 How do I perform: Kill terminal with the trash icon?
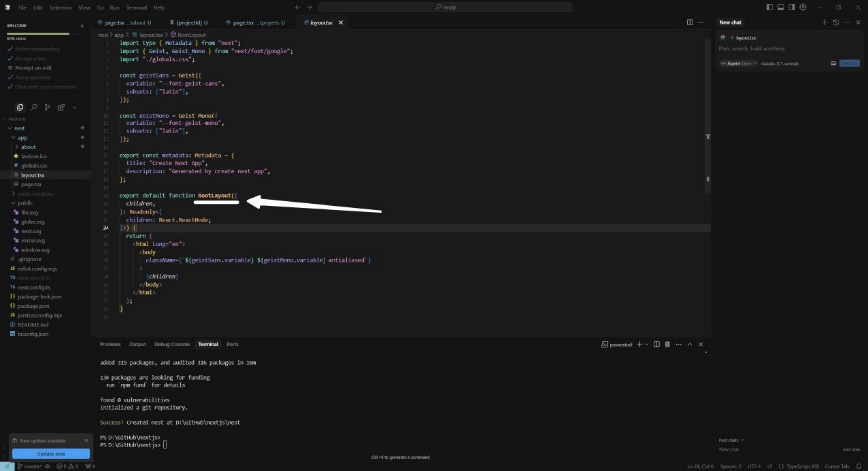click(x=665, y=344)
